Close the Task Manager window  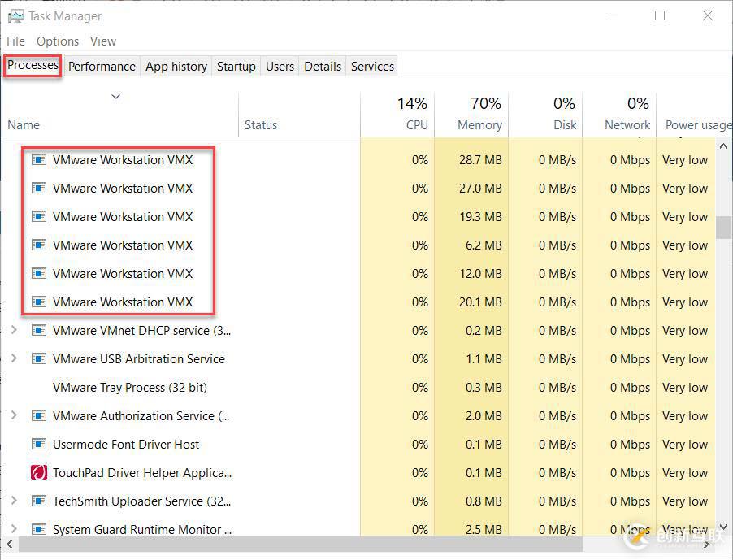708,15
